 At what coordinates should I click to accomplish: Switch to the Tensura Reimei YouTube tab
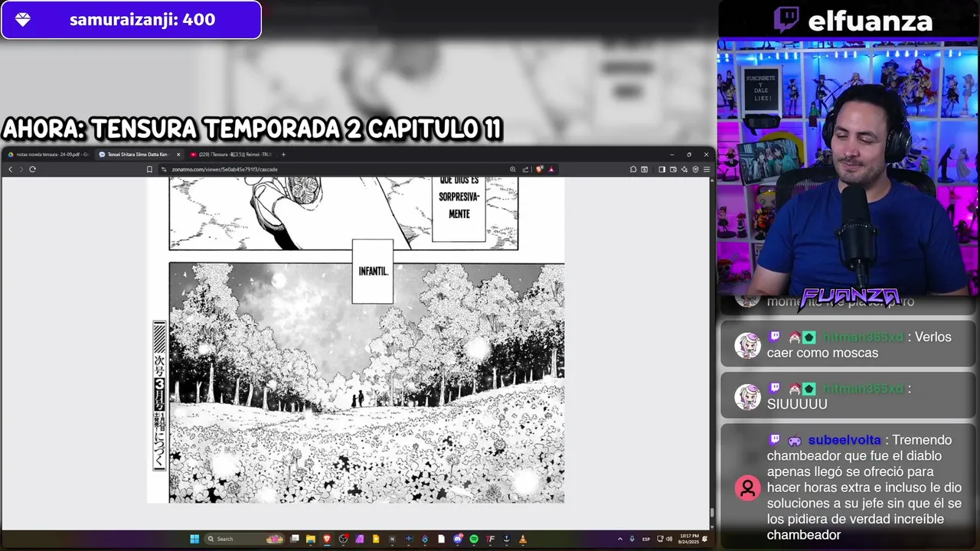pos(230,155)
